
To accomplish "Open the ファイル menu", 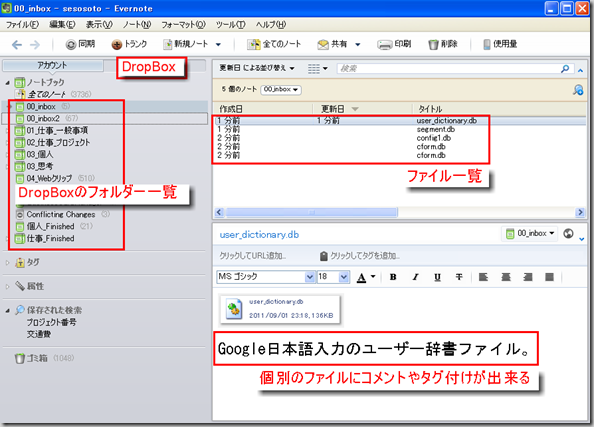I will (22, 25).
